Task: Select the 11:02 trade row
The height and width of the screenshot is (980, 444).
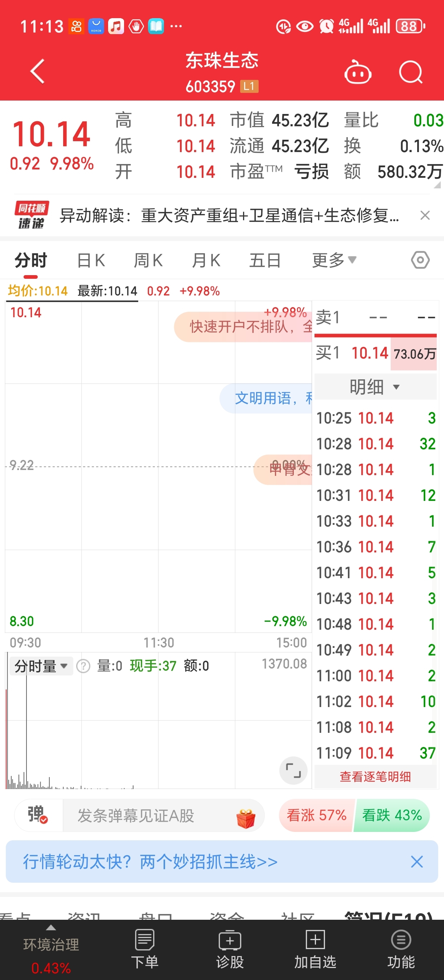Action: [375, 701]
